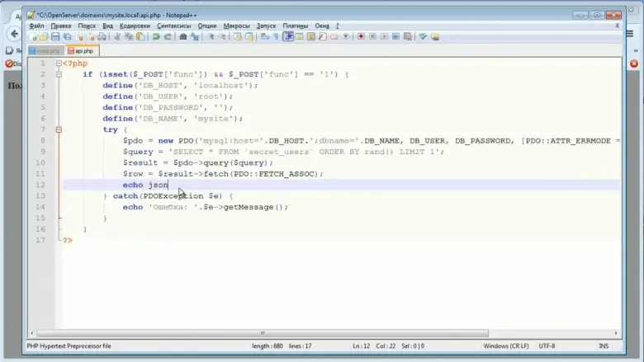Click the Open file toolbar icon
This screenshot has width=644, height=362.
tap(44, 37)
